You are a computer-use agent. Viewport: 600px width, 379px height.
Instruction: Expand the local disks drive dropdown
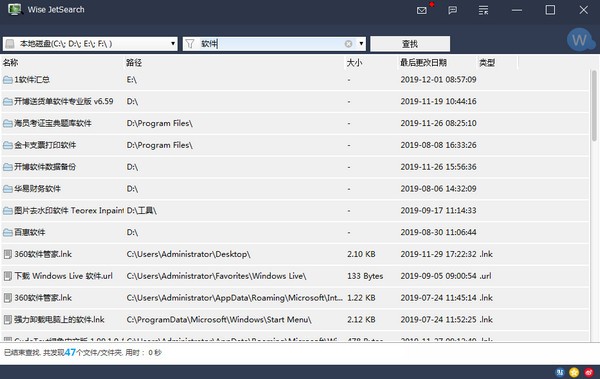pyautogui.click(x=173, y=44)
